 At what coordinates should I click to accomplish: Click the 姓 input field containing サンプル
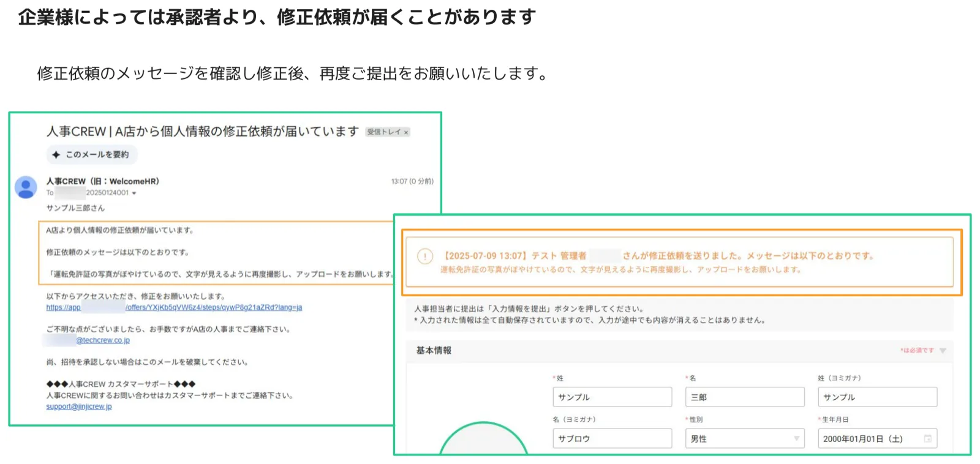click(612, 397)
